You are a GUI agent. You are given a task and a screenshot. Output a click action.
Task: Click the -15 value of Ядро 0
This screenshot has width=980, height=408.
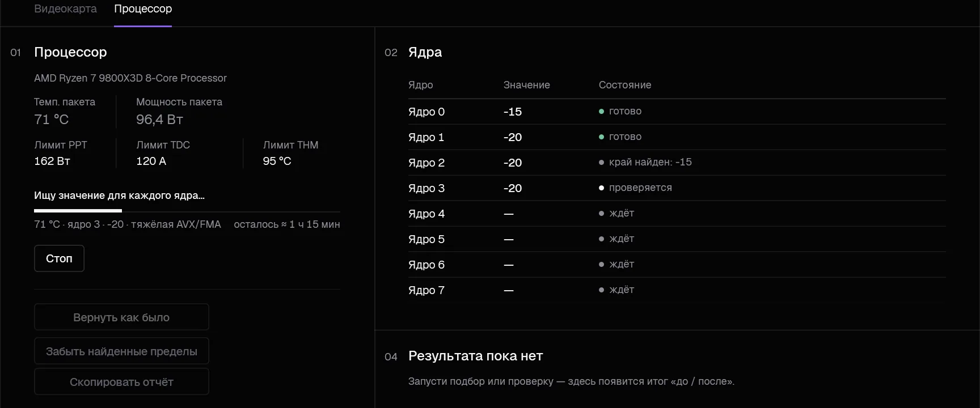513,112
